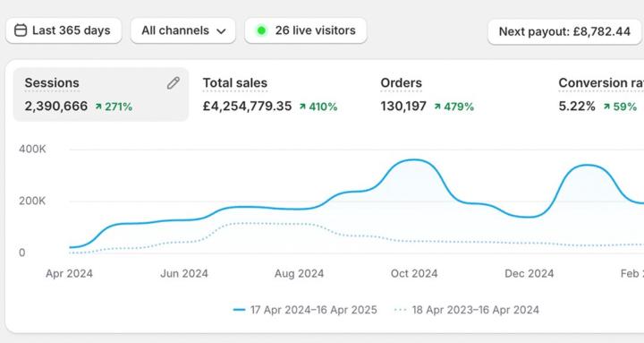The width and height of the screenshot is (644, 343).
Task: Open the Last 365 days date range picker
Action: 64,30
